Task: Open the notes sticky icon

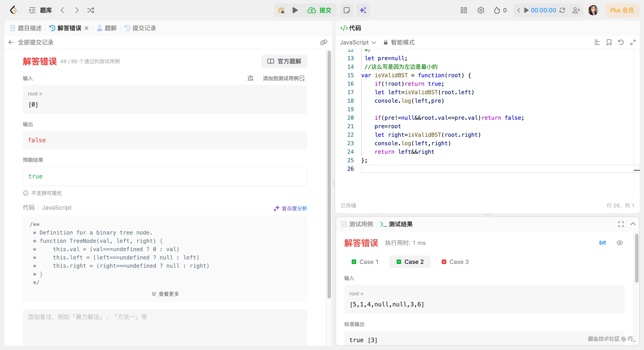Action: [x=346, y=10]
